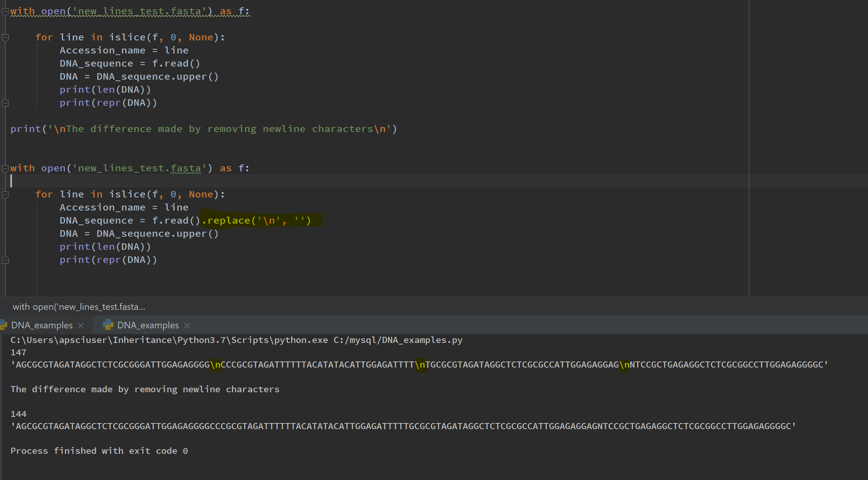The width and height of the screenshot is (868, 480).
Task: Collapse the second with open block
Action: (5, 168)
